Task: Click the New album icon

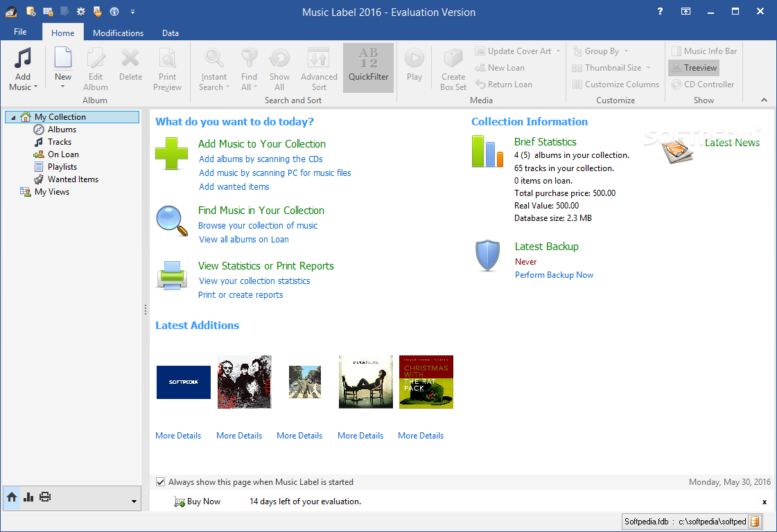Action: pyautogui.click(x=63, y=57)
